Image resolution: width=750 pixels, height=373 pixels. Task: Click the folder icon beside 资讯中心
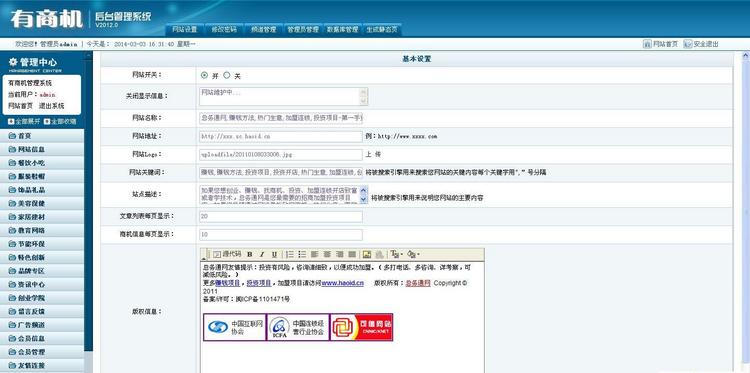point(12,284)
